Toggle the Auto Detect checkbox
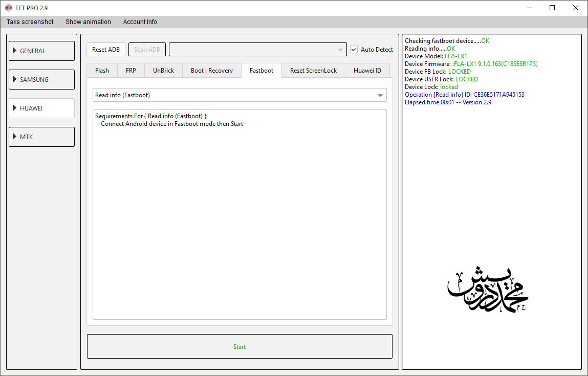 pos(354,50)
